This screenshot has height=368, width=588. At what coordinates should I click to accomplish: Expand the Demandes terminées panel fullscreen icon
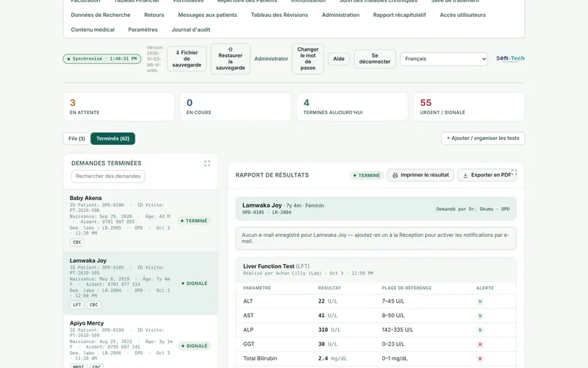pos(207,163)
